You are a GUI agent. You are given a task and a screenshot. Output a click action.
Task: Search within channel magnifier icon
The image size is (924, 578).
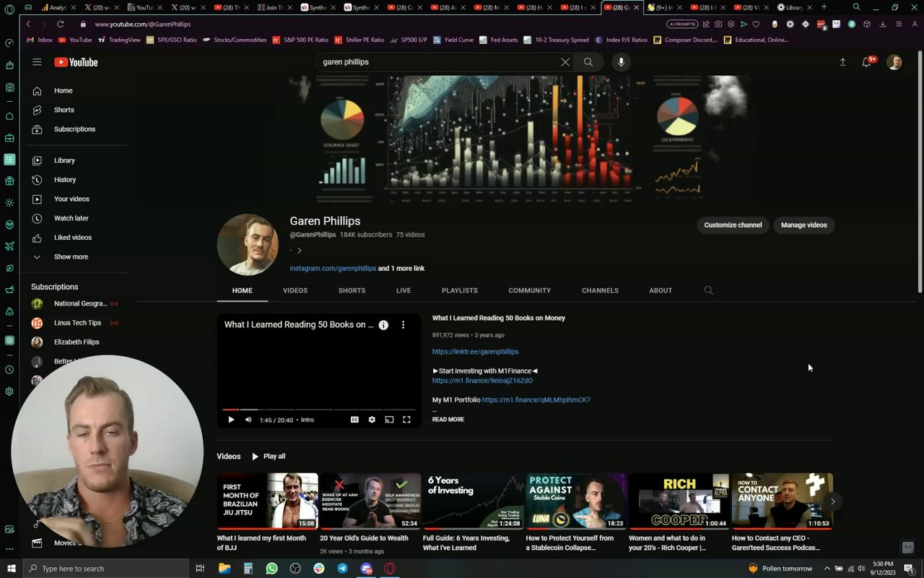[708, 290]
